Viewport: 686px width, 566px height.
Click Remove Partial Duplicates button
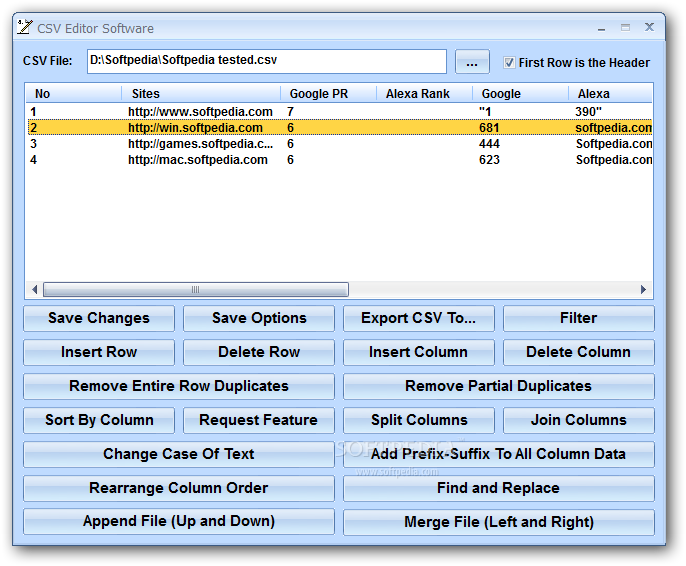coord(499,386)
